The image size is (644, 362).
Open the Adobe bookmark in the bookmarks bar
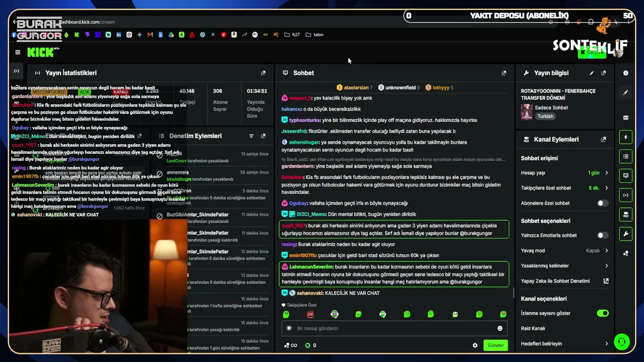pyautogui.click(x=192, y=35)
